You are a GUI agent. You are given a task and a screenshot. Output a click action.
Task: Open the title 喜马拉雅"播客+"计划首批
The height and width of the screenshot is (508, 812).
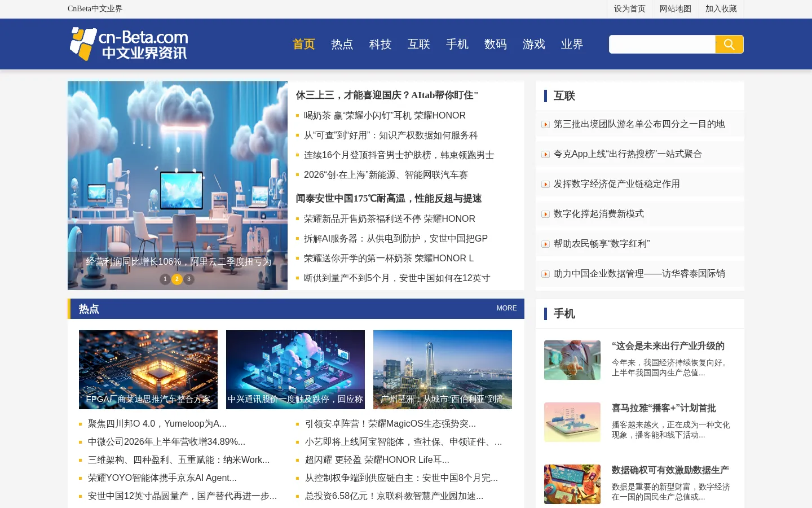point(664,408)
